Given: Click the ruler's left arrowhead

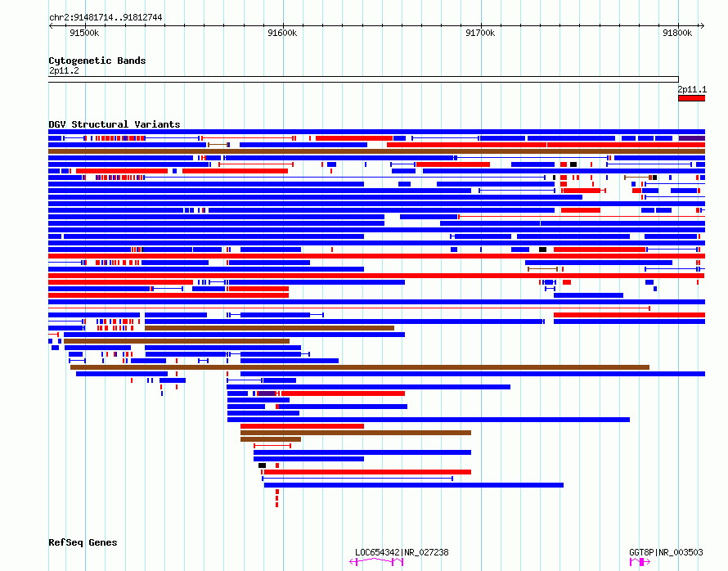Looking at the screenshot, I should click(x=51, y=26).
